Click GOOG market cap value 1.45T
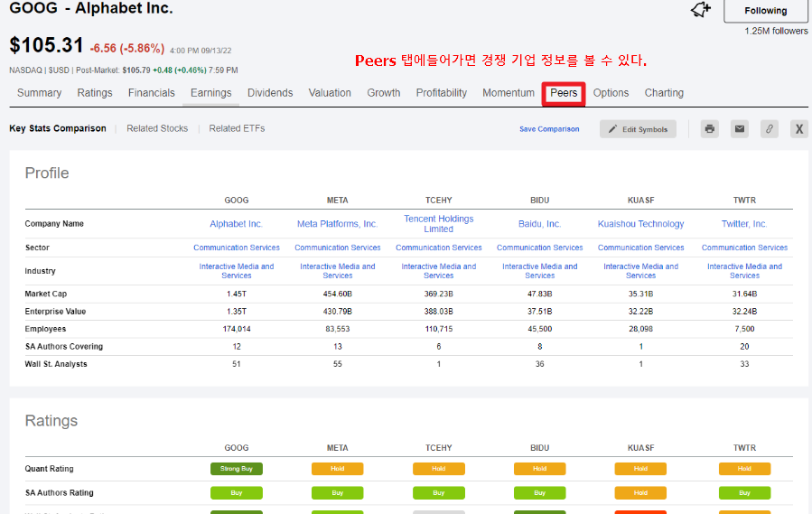Screen dimensions: 812x514 (x=236, y=294)
